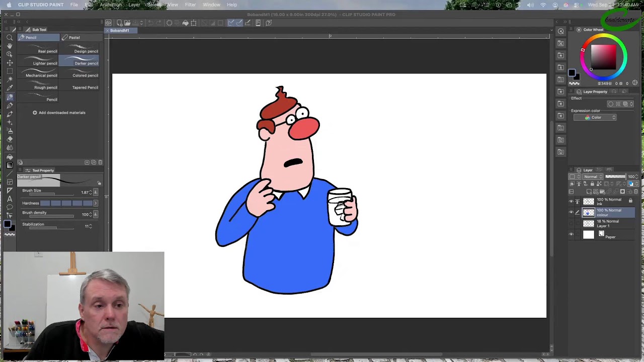Image resolution: width=644 pixels, height=362 pixels.
Task: Toggle the tool property lock icon
Action: [99, 183]
